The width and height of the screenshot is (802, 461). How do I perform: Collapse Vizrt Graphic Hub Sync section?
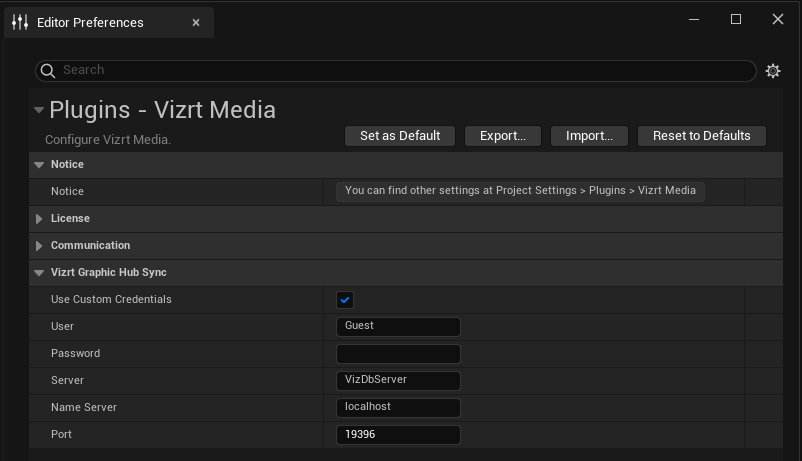(39, 273)
